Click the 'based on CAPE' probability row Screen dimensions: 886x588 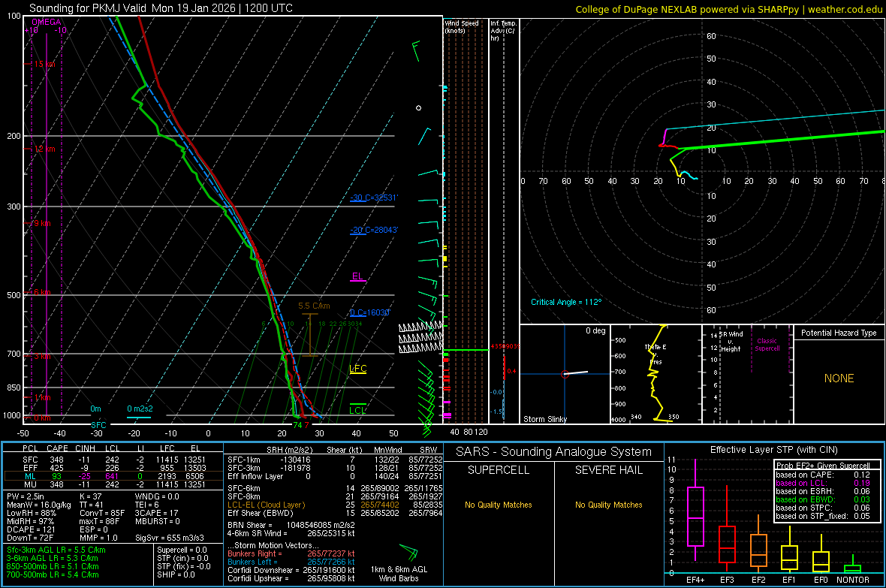coord(823,475)
